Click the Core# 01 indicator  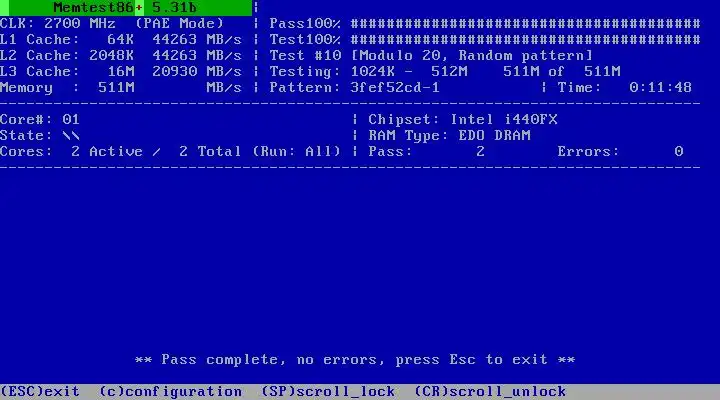click(40, 119)
